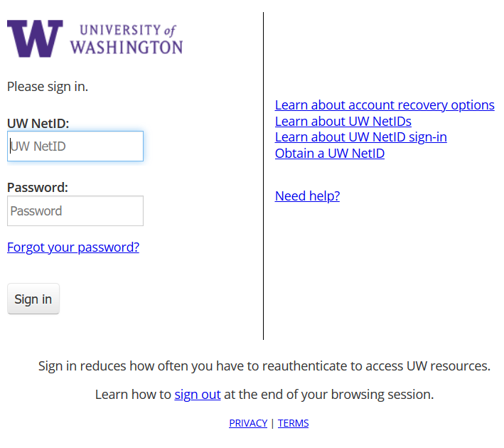This screenshot has width=504, height=448.
Task: Open the PRIVACY footer link
Action: [248, 423]
